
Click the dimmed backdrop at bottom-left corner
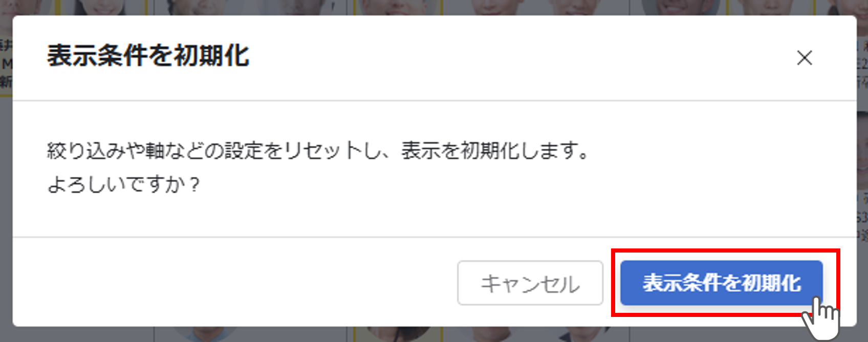coord(6,335)
